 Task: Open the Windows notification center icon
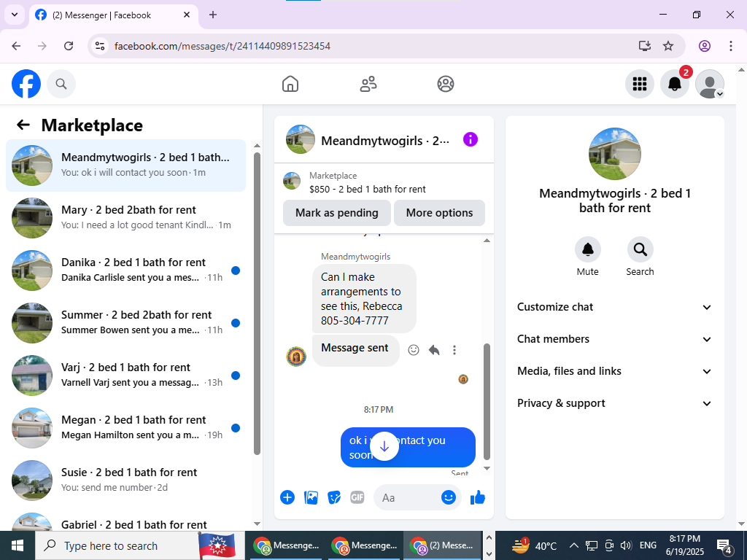(x=724, y=545)
